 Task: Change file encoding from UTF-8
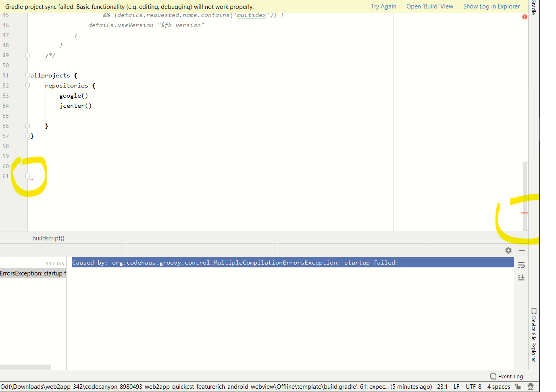(473, 386)
